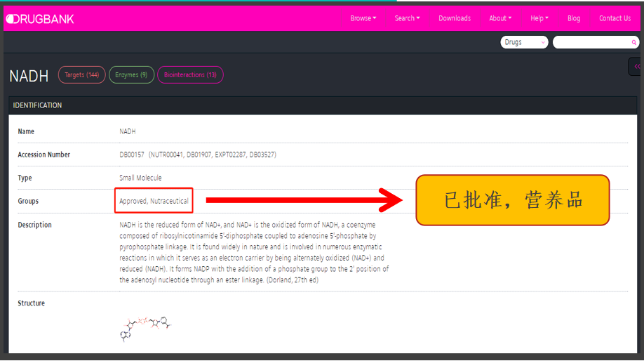Screen dimensions: 644x361
Task: Click the accession number DB00157
Action: coord(132,155)
